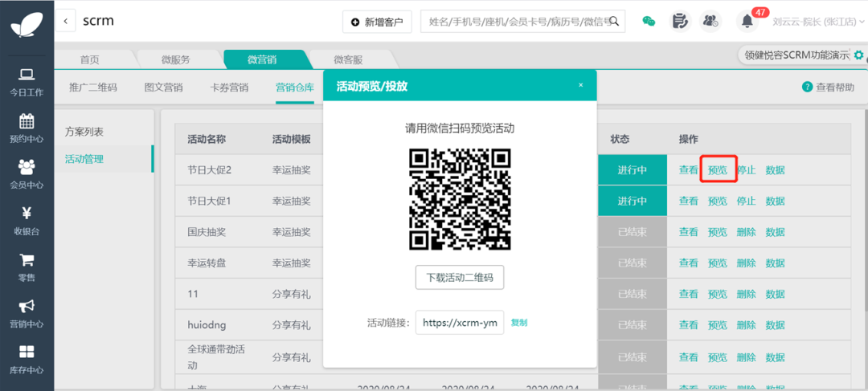Open 库存中心 grid icon
The width and height of the screenshot is (868, 391).
[27, 352]
